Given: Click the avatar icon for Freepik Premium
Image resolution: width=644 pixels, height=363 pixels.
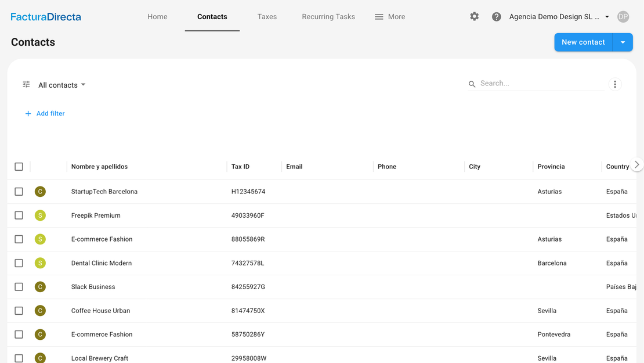Looking at the screenshot, I should click(x=40, y=215).
